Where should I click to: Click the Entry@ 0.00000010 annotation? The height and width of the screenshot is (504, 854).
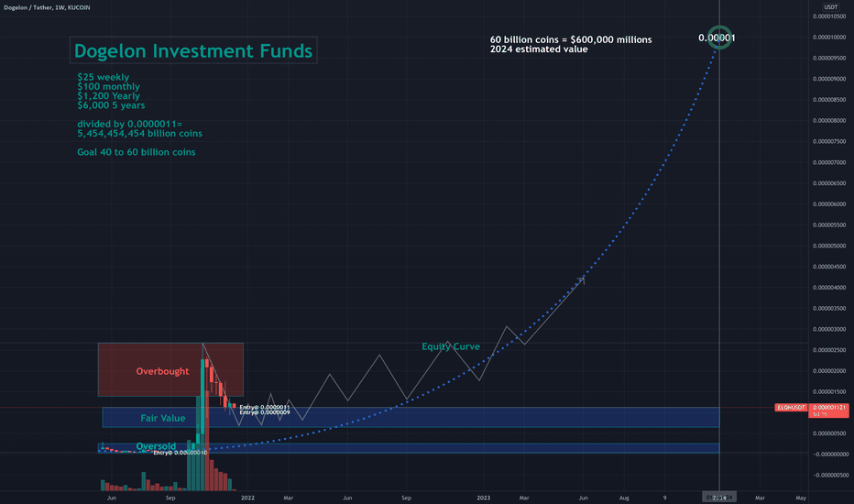[181, 453]
